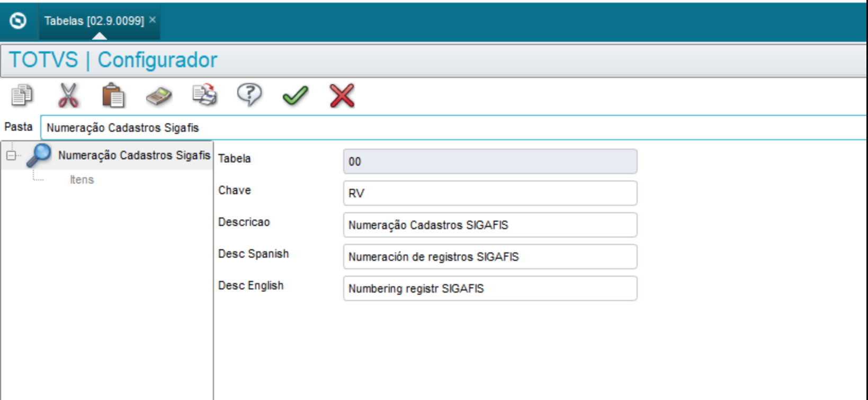Screen dimensions: 868x400
Task: Click the TOTVS | Configurador title
Action: [113, 60]
